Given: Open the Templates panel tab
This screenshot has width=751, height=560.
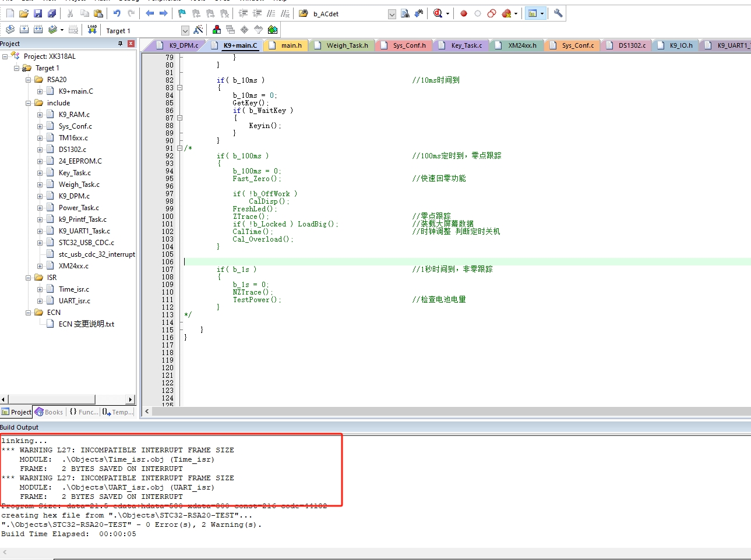Looking at the screenshot, I should point(118,412).
